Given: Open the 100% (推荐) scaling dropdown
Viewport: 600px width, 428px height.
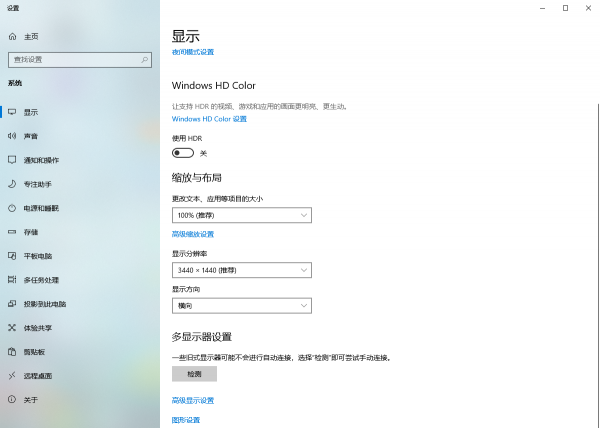Looking at the screenshot, I should coord(242,215).
